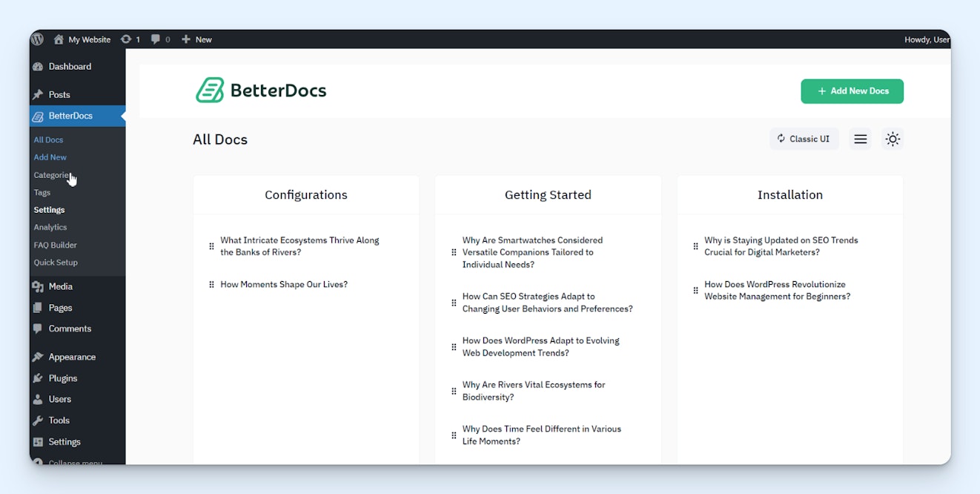980x494 pixels.
Task: Open doc Why Are Rivers Vital Ecosystems
Action: tap(533, 391)
